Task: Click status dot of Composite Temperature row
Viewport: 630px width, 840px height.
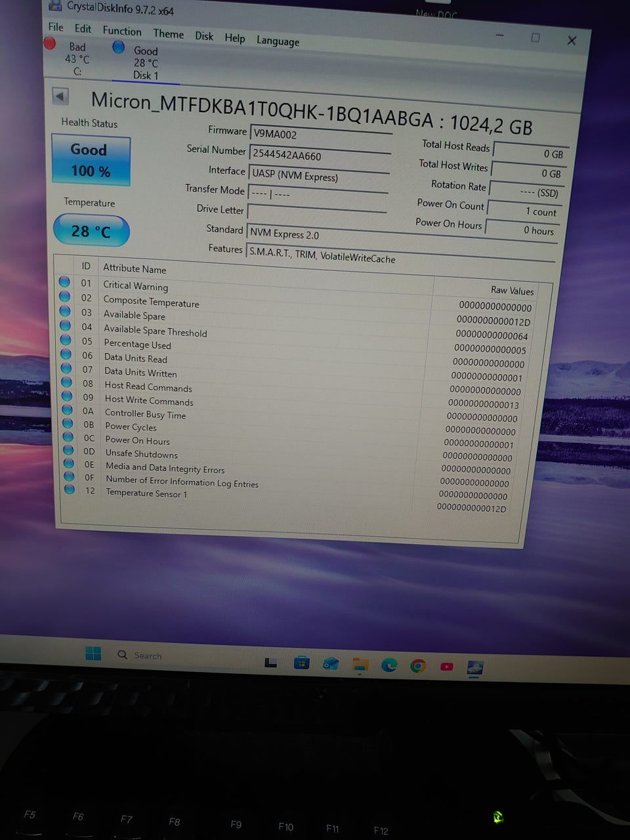Action: click(x=65, y=297)
